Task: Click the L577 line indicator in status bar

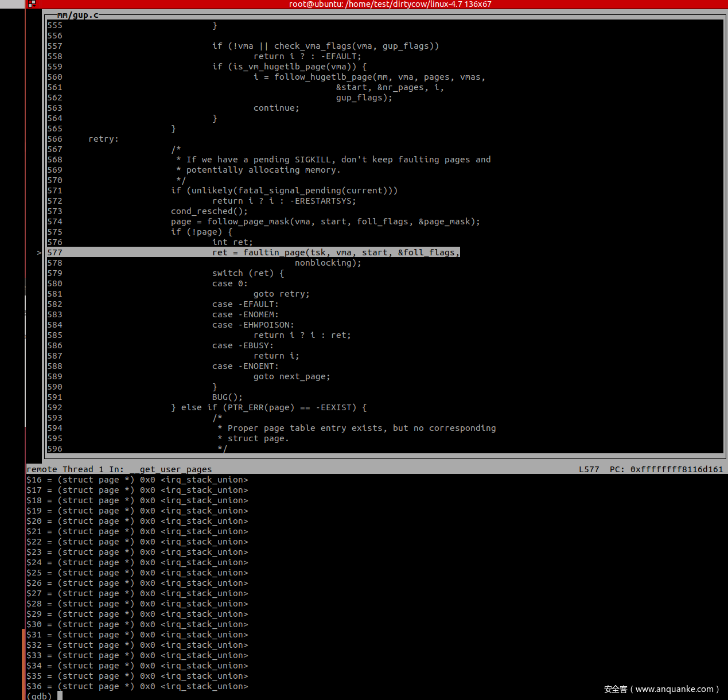Action: click(589, 469)
